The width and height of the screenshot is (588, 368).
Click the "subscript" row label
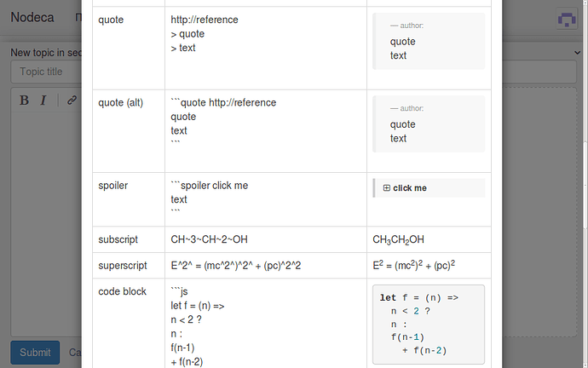pos(118,240)
